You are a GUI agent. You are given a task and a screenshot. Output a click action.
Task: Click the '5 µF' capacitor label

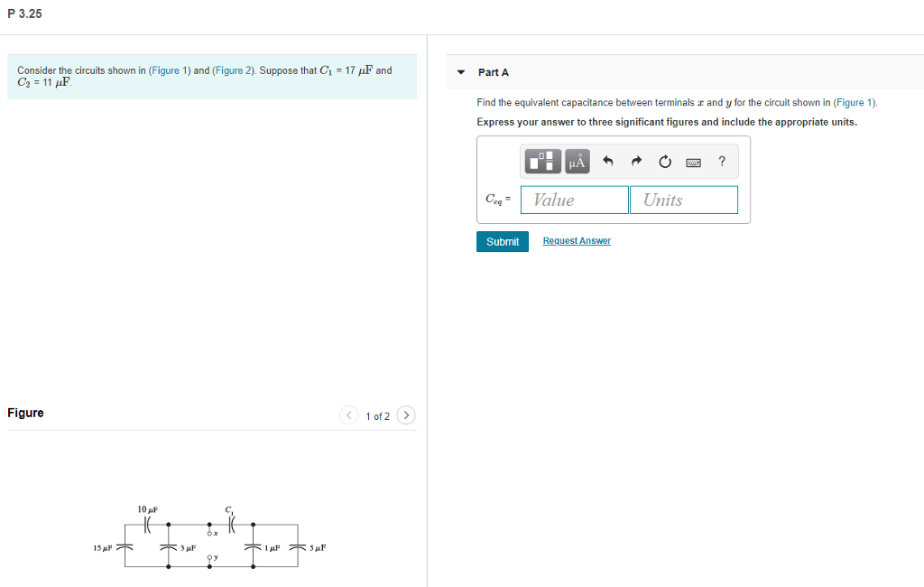click(x=318, y=548)
